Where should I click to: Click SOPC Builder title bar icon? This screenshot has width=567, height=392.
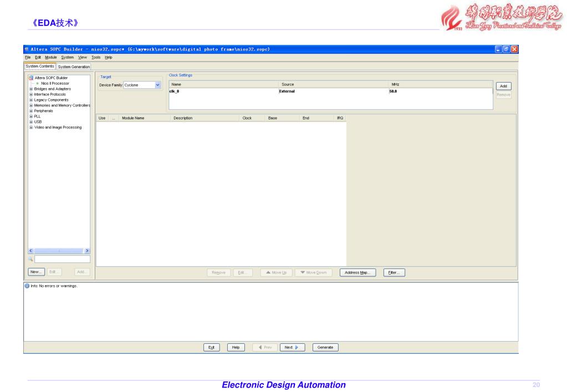coord(27,49)
